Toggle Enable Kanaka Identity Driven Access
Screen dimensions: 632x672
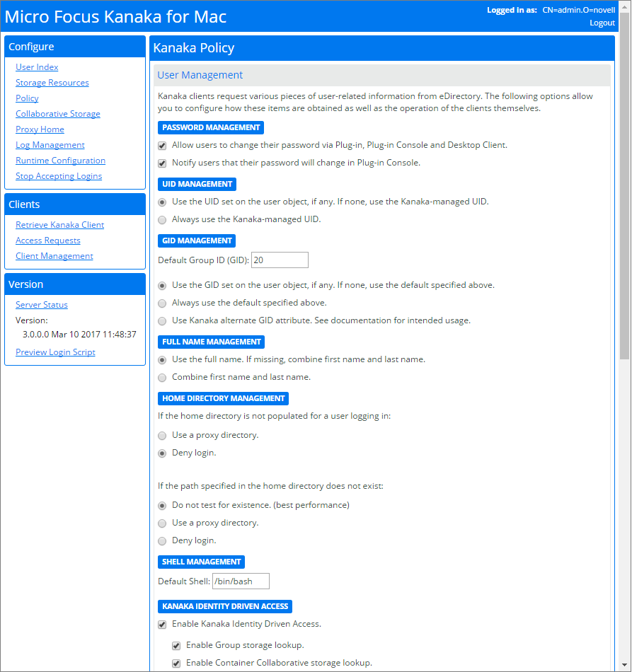point(162,625)
